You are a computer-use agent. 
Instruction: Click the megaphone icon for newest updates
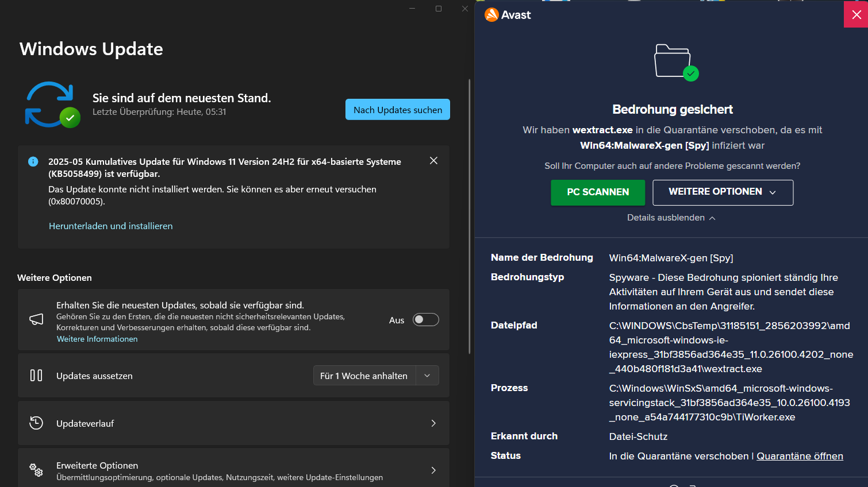tap(36, 319)
